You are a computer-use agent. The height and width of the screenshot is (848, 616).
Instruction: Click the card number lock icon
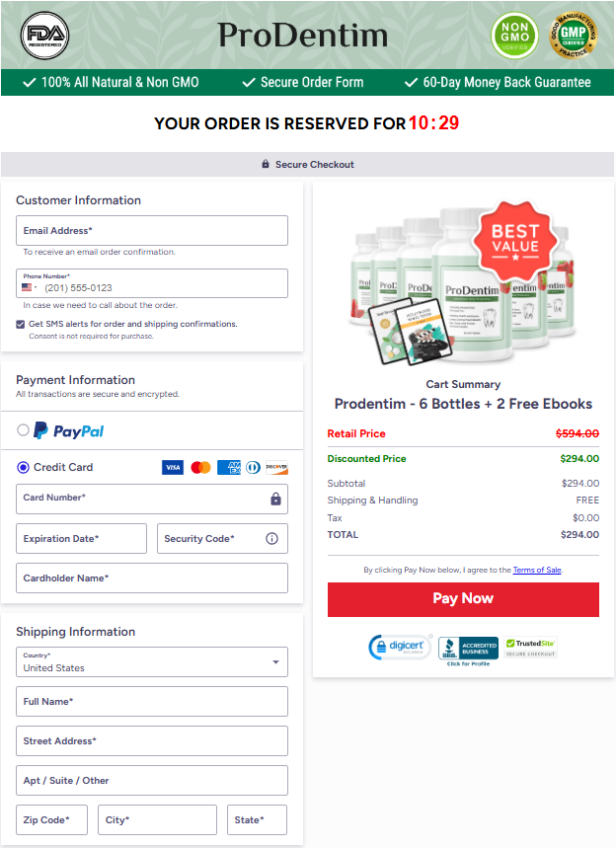tap(275, 499)
